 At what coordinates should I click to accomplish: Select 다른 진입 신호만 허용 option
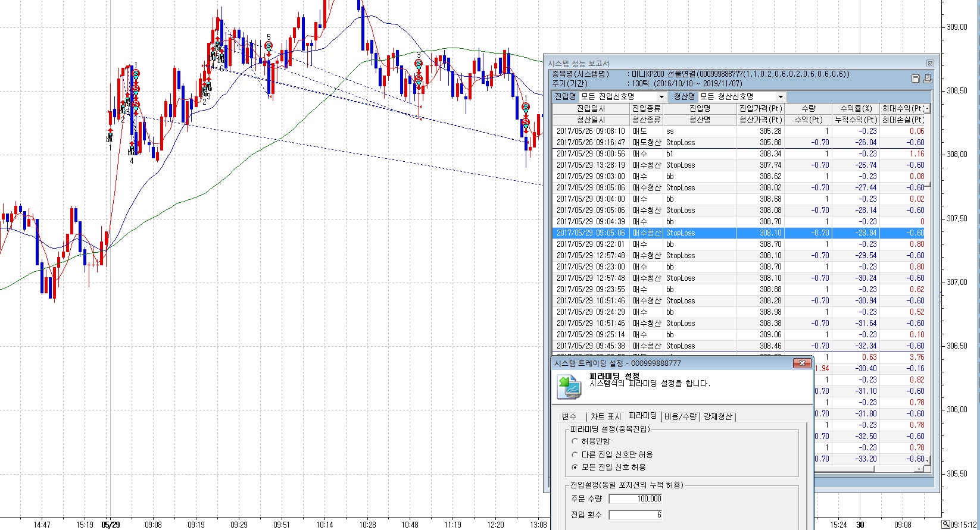[x=575, y=454]
